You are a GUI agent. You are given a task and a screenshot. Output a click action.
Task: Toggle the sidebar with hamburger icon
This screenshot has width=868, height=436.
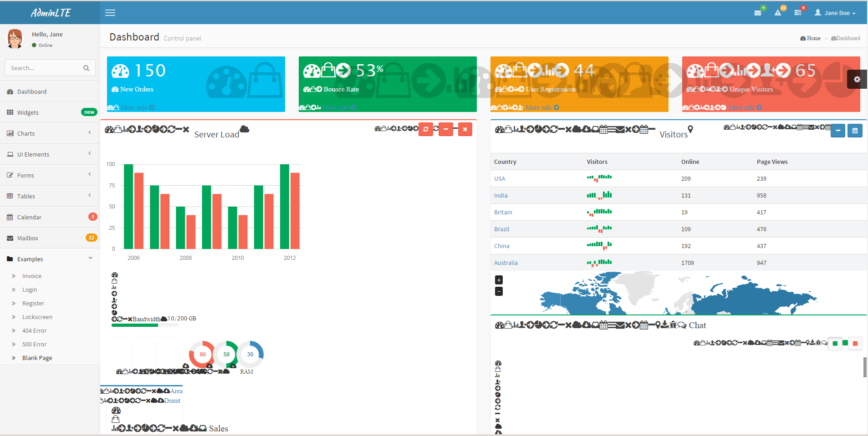pyautogui.click(x=110, y=13)
